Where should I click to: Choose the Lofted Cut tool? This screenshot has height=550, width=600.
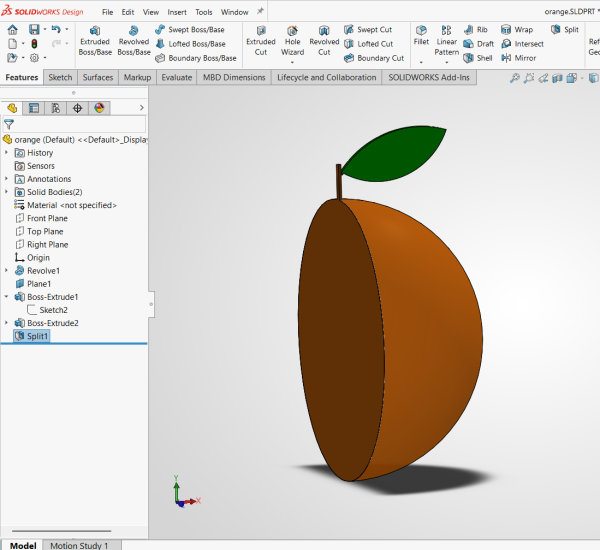(368, 44)
